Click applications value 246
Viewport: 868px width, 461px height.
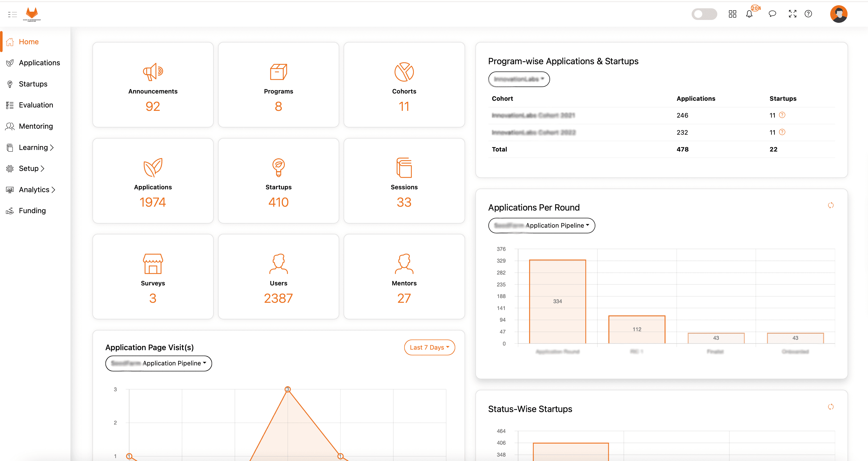point(682,115)
